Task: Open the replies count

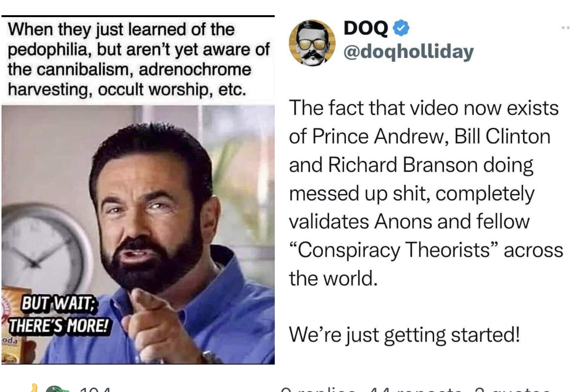Action: click(x=318, y=389)
